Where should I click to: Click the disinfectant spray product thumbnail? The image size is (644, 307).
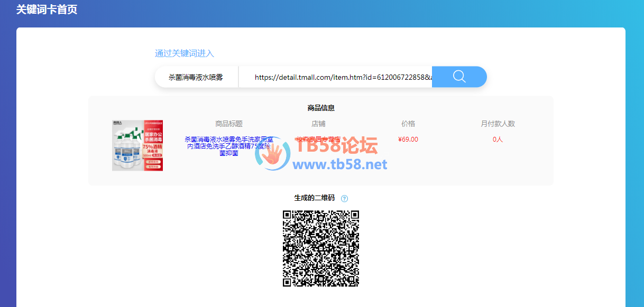pos(137,145)
